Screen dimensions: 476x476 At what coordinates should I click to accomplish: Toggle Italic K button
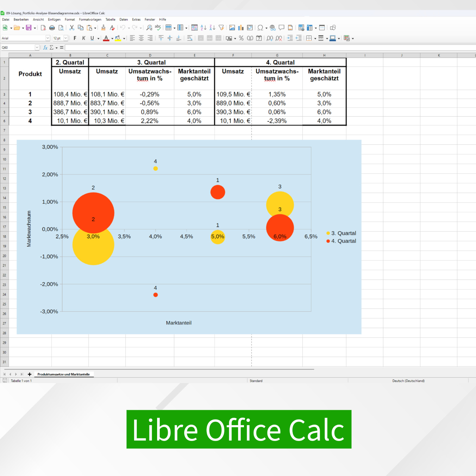point(84,38)
